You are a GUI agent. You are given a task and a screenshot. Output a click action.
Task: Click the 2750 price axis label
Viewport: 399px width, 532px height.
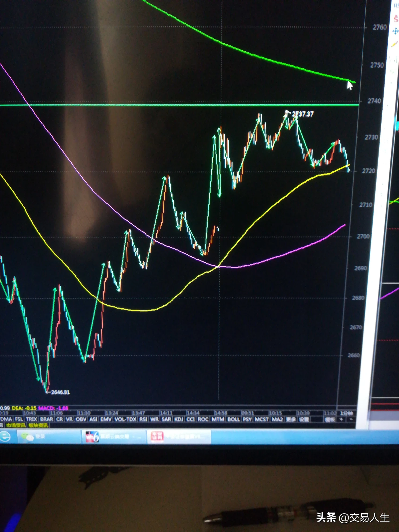coord(377,65)
